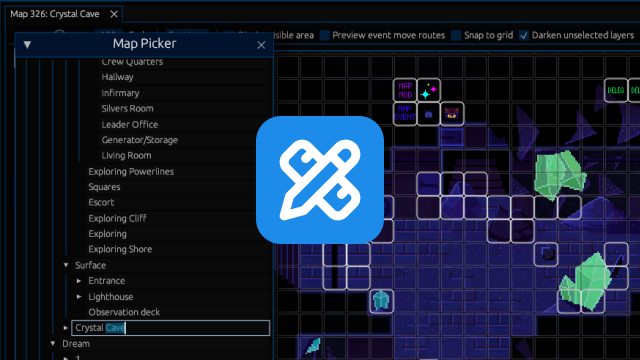
Task: Expand the Crystal Cave tree node
Action: 66,328
